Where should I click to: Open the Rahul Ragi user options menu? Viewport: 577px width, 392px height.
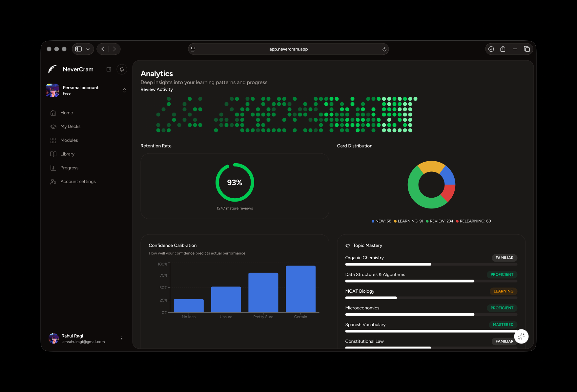(x=122, y=339)
